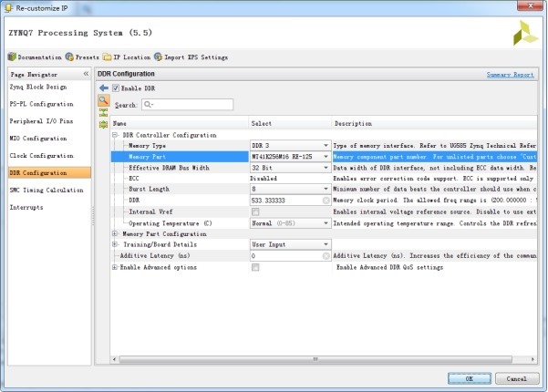Go to the Zynq Block Design page
Viewport: 548px width, 392px height.
[x=38, y=87]
